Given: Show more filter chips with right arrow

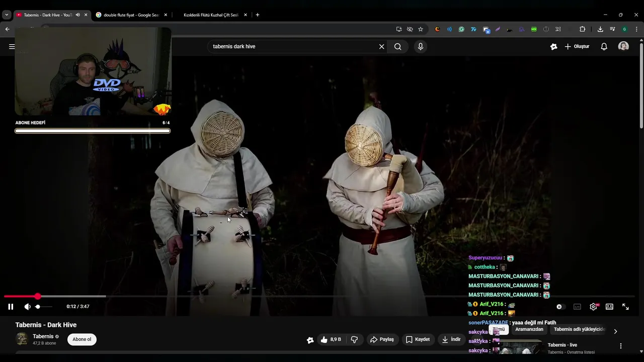Looking at the screenshot, I should click(615, 331).
